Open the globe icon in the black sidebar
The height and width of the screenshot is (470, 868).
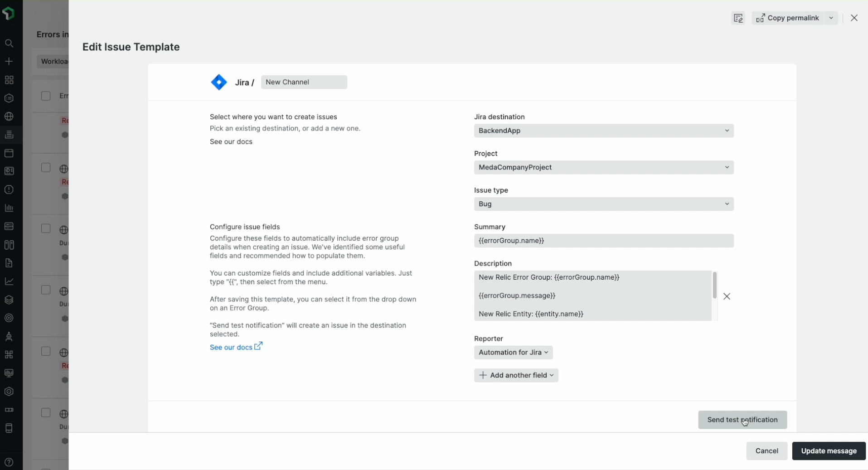click(9, 116)
